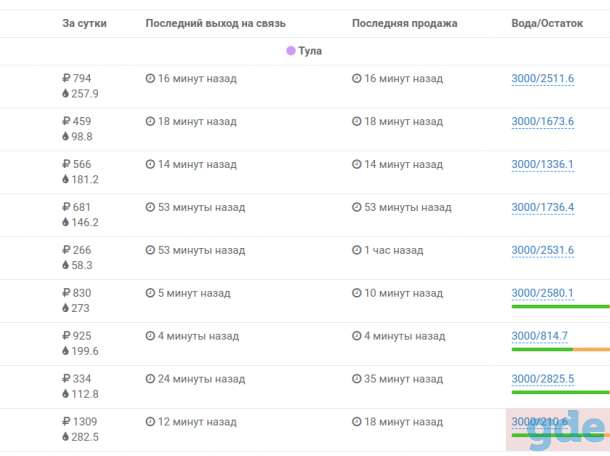Click clock icon beside '16 минут назад' connection

pyautogui.click(x=150, y=79)
